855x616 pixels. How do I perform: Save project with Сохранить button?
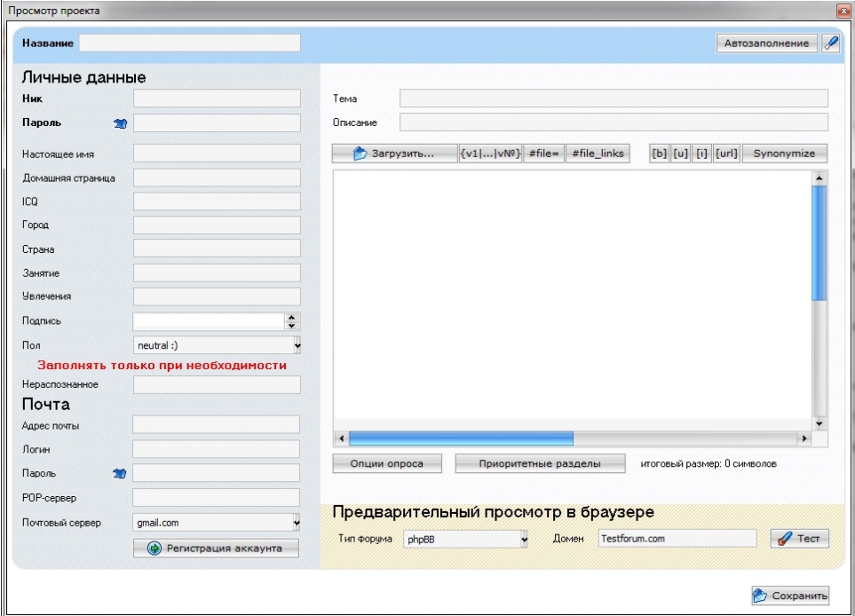pyautogui.click(x=790, y=596)
